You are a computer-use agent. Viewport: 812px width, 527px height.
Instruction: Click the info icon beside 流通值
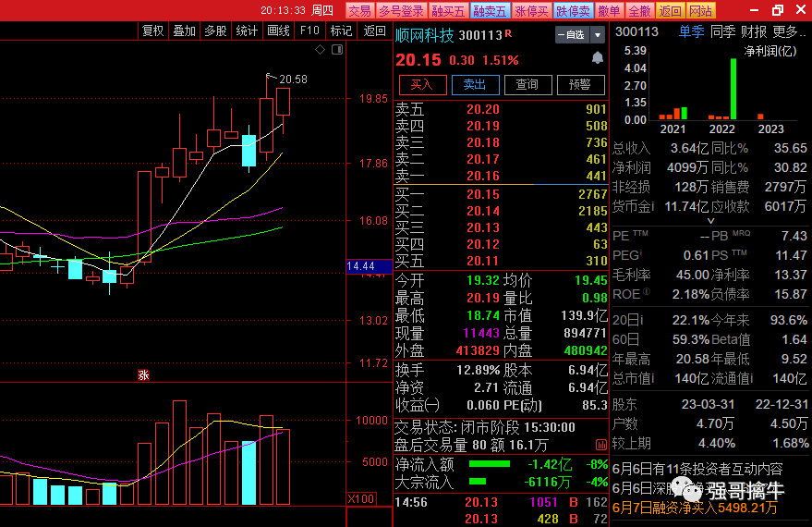(751, 379)
